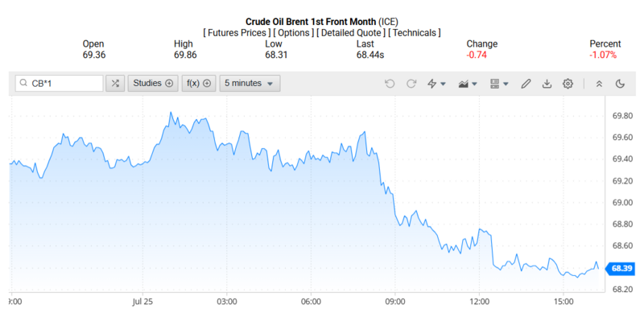Collapse the toolbar with double chevron
Image resolution: width=644 pixels, height=309 pixels.
(x=599, y=84)
